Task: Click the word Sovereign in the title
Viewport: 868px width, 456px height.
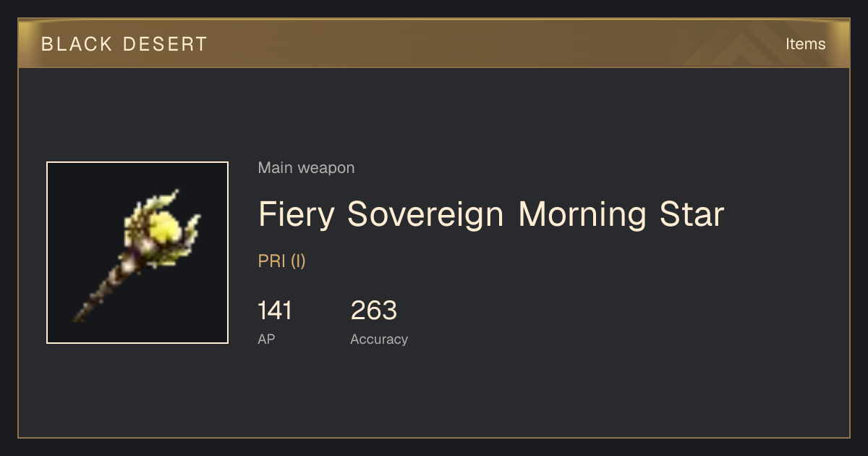Action: click(x=425, y=215)
